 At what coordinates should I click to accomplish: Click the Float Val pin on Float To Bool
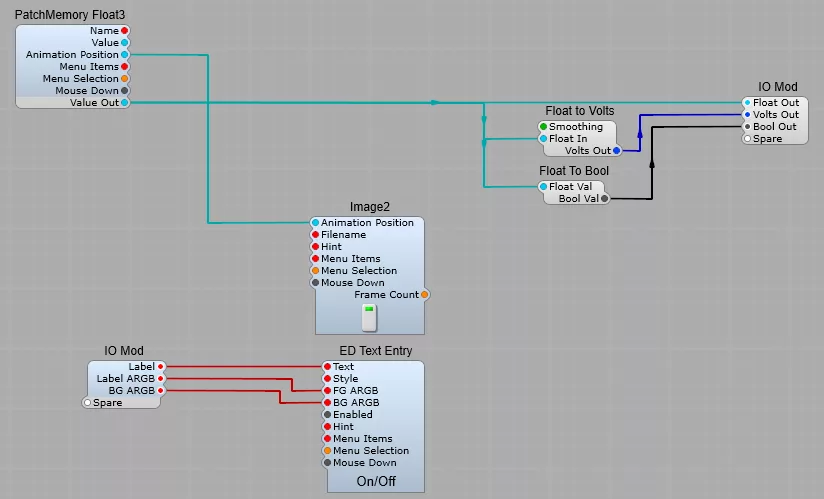click(544, 187)
